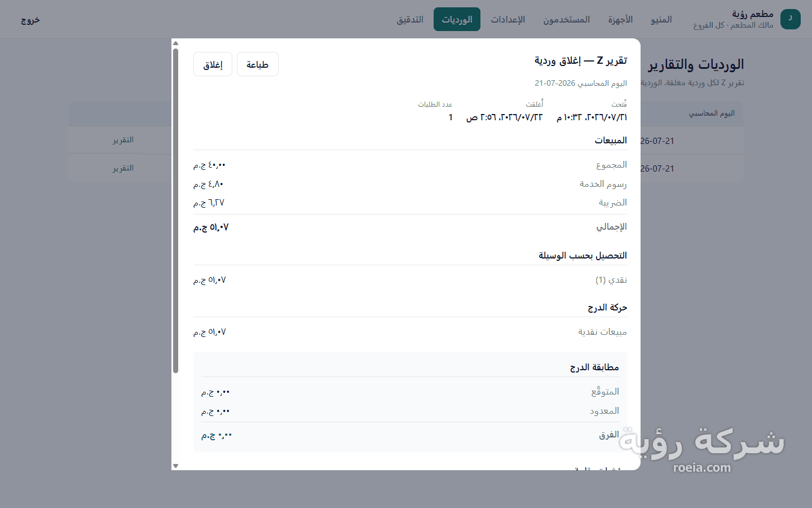Click the user avatar icon for مطعم رؤية
The image size is (812, 508).
click(x=790, y=19)
